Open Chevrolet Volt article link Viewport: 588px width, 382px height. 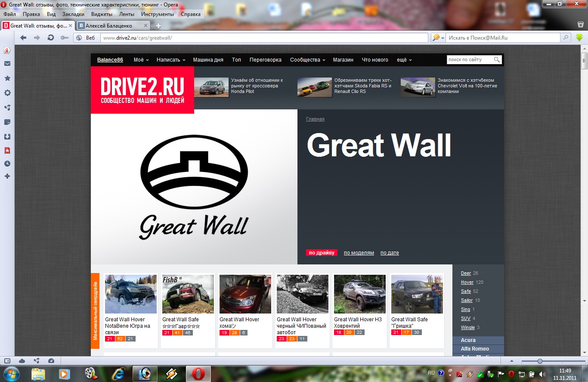point(467,86)
